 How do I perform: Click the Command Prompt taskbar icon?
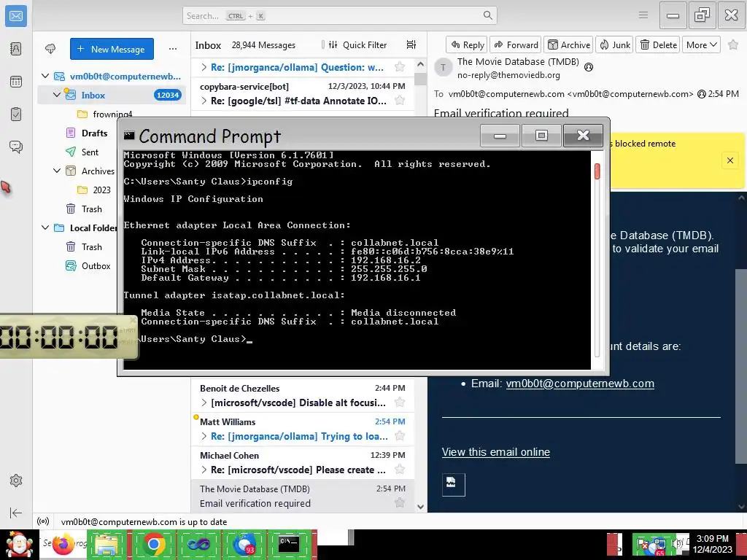point(289,545)
